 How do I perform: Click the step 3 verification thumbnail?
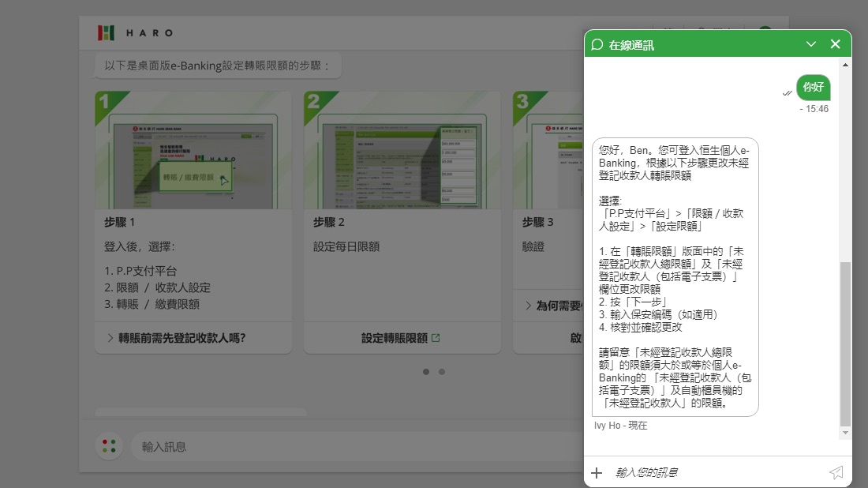[548, 150]
